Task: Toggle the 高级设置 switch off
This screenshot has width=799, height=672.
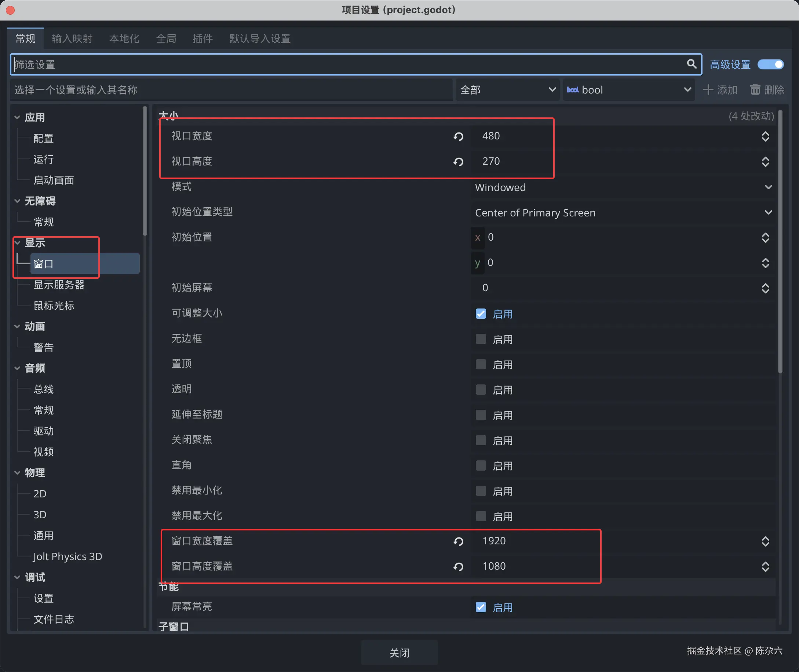Action: 770,65
